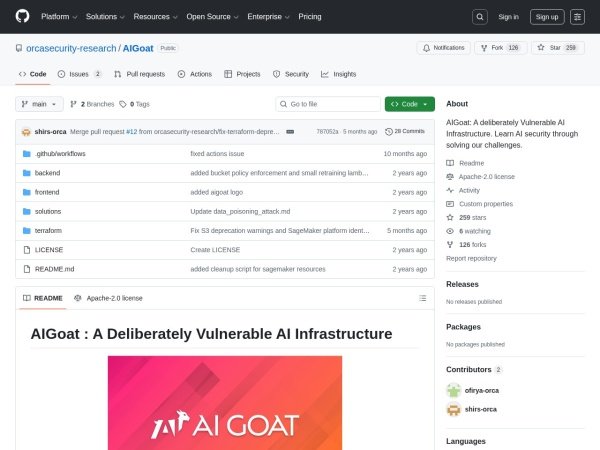Open the Packages heading link

click(x=463, y=327)
